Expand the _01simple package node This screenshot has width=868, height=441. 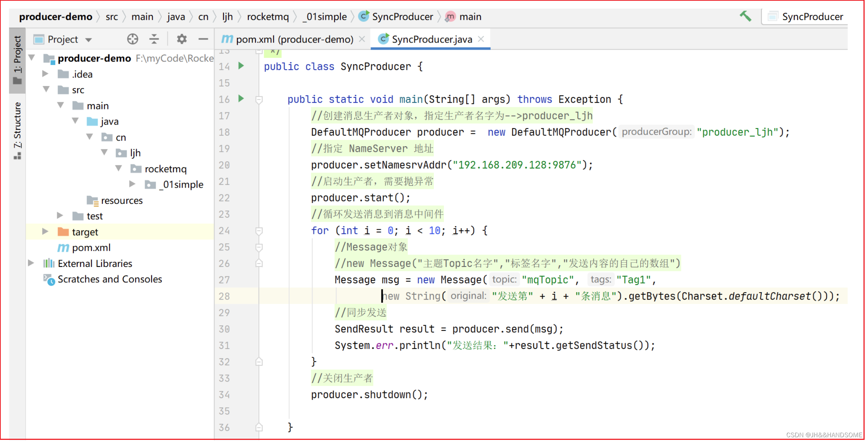tap(132, 184)
